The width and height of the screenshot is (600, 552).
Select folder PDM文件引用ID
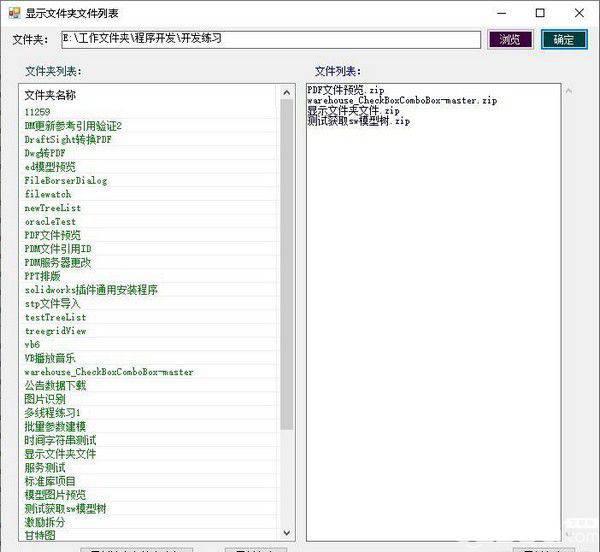pos(58,249)
